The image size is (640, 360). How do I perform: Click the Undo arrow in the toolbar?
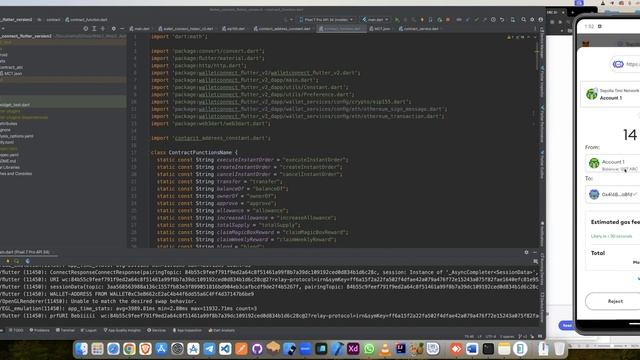pos(502,20)
